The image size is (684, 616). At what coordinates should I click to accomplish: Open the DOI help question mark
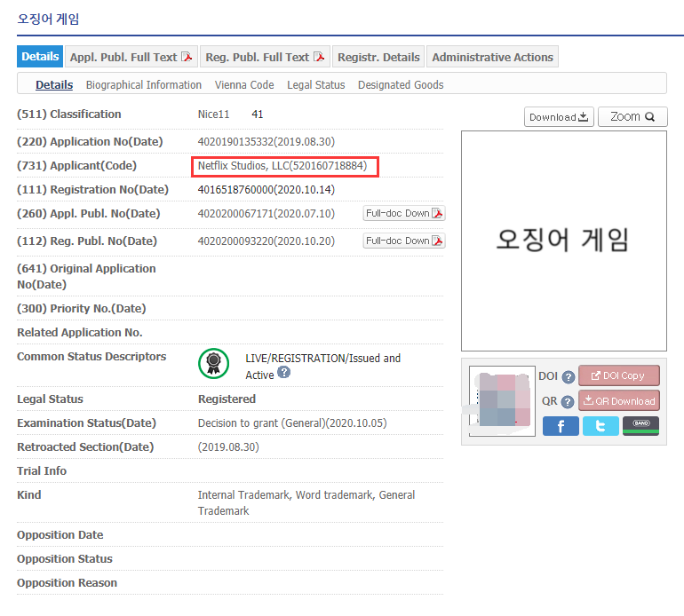568,376
